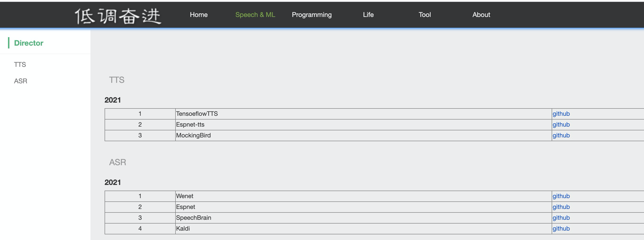This screenshot has width=644, height=240.
Task: Click number 1 cell in Wenet row
Action: 140,196
